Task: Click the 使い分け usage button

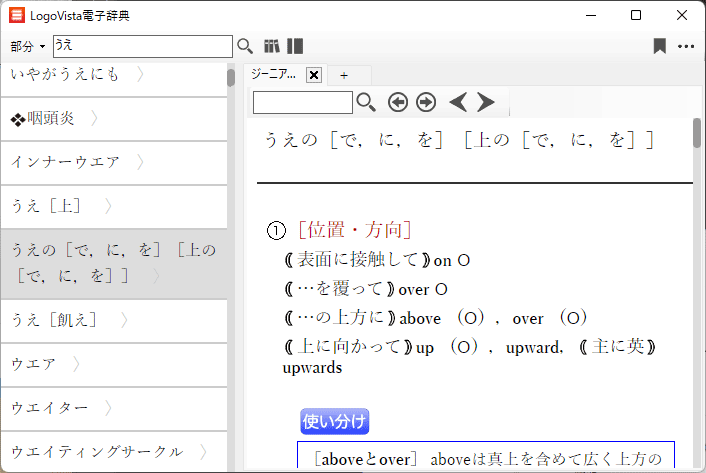Action: coord(334,421)
